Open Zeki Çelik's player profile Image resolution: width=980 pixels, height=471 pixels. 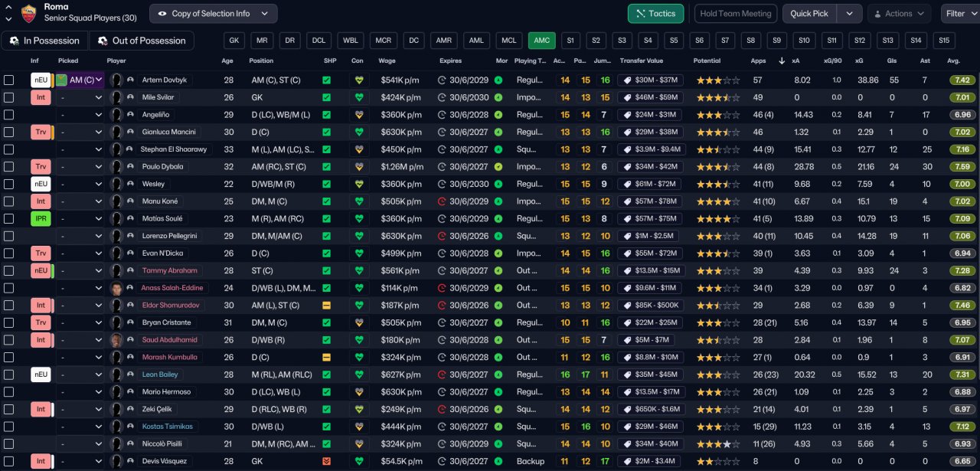[158, 409]
